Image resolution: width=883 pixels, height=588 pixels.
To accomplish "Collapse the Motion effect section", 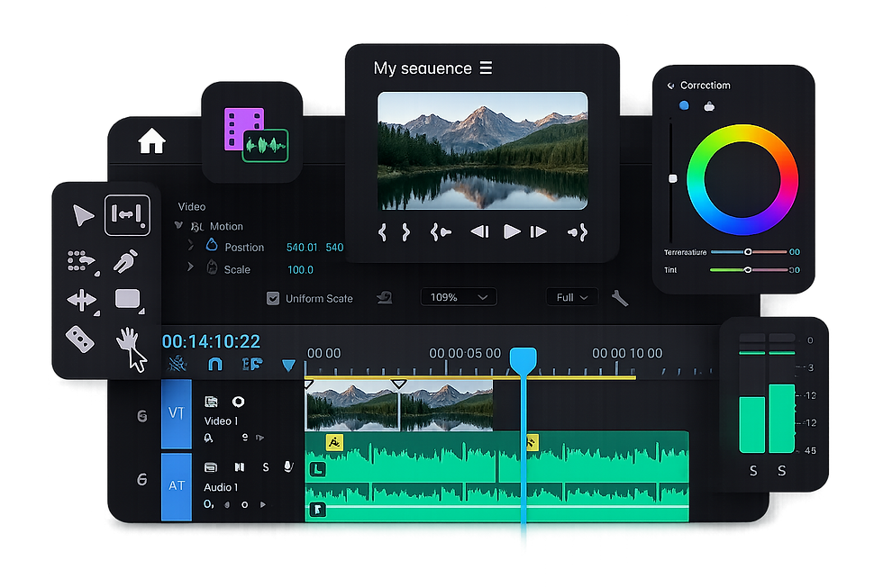I will tap(178, 226).
